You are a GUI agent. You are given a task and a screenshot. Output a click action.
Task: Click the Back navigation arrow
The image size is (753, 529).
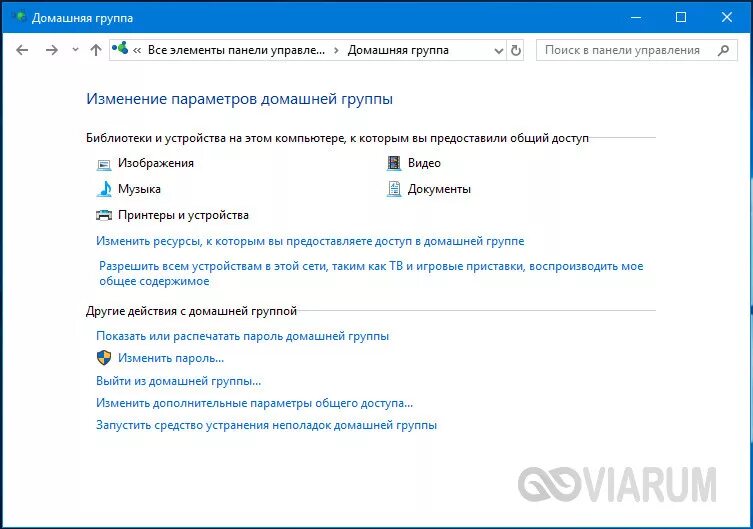click(x=22, y=50)
